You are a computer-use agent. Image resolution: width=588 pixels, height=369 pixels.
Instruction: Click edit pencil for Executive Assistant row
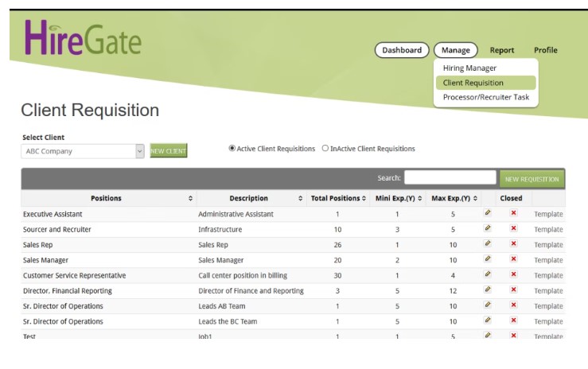click(487, 213)
